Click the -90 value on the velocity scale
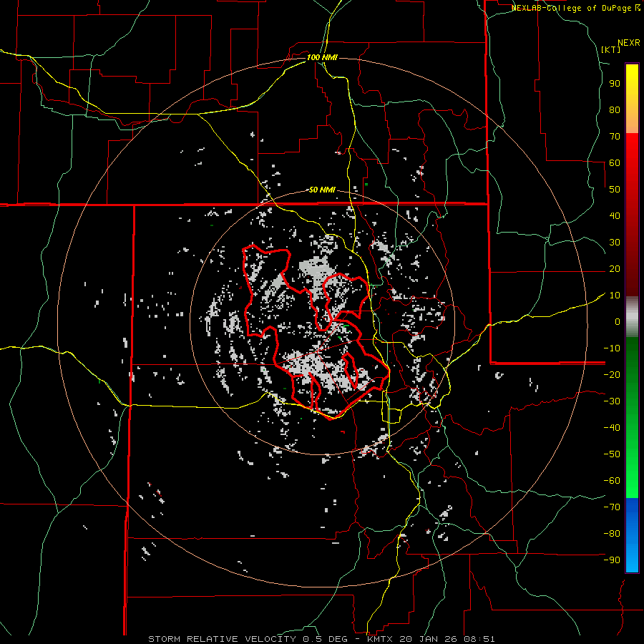 [x=612, y=560]
